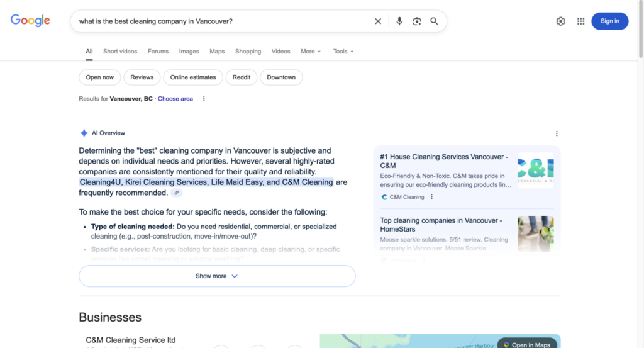This screenshot has height=348, width=644.
Task: Switch to Forums tab
Action: (x=158, y=52)
